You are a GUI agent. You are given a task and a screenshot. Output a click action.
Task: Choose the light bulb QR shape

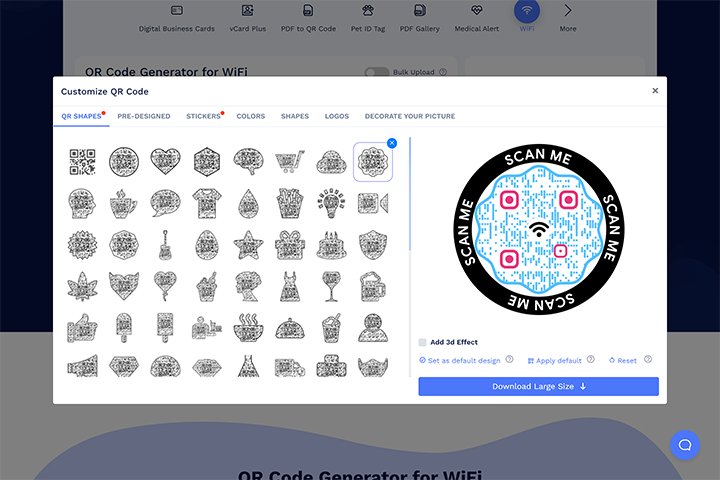[332, 203]
